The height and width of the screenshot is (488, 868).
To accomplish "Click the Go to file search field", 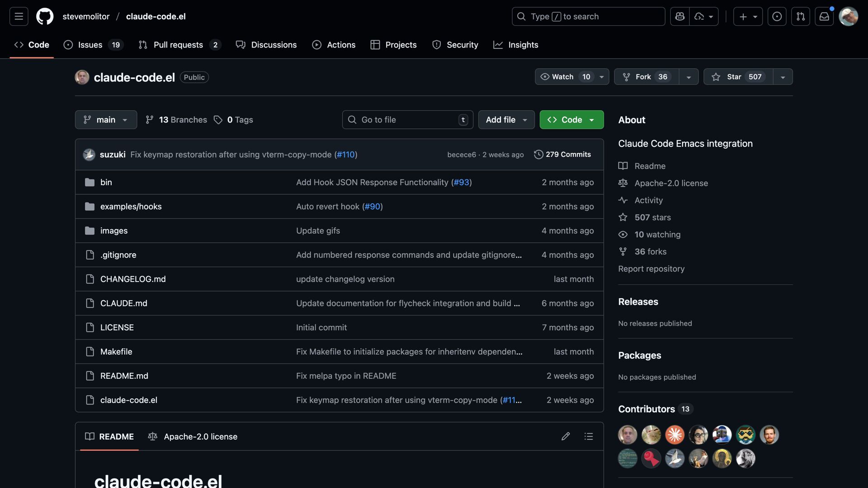I will [407, 120].
